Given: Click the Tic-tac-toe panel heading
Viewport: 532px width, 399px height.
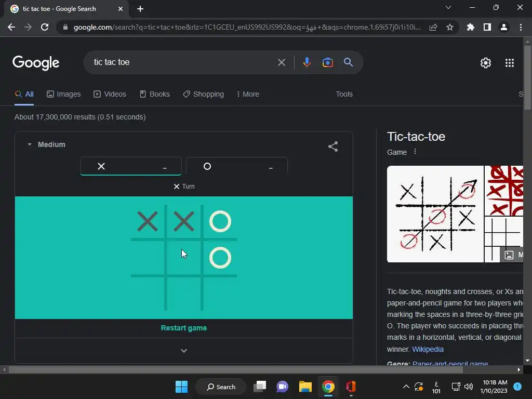Looking at the screenshot, I should click(x=416, y=137).
